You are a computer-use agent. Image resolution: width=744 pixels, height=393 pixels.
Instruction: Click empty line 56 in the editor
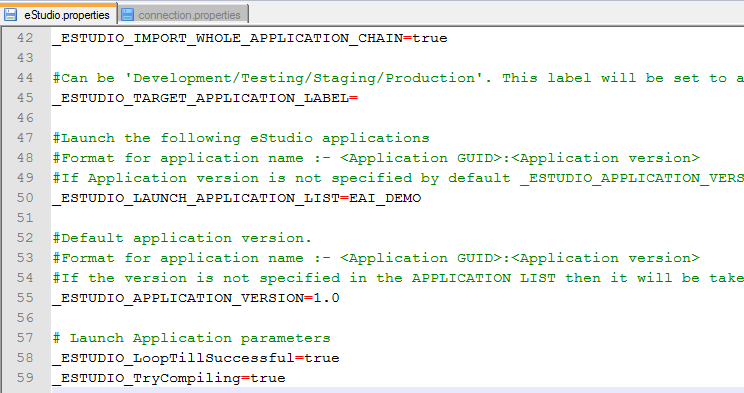pyautogui.click(x=397, y=318)
